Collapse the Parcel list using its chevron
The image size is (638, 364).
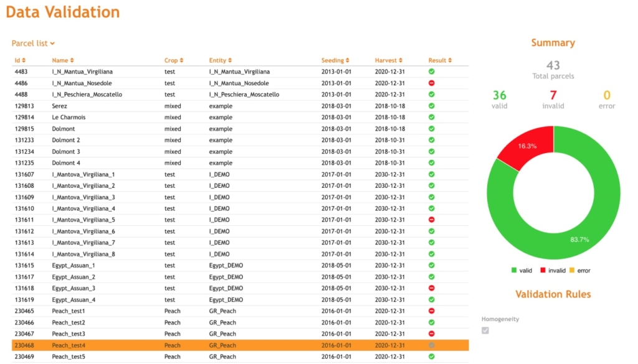click(x=54, y=44)
